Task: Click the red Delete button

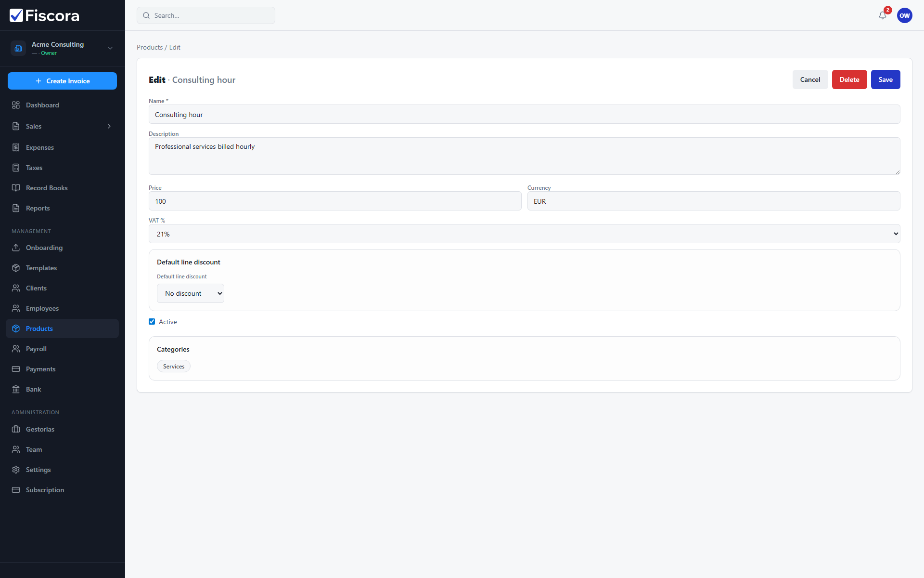Action: [x=849, y=79]
